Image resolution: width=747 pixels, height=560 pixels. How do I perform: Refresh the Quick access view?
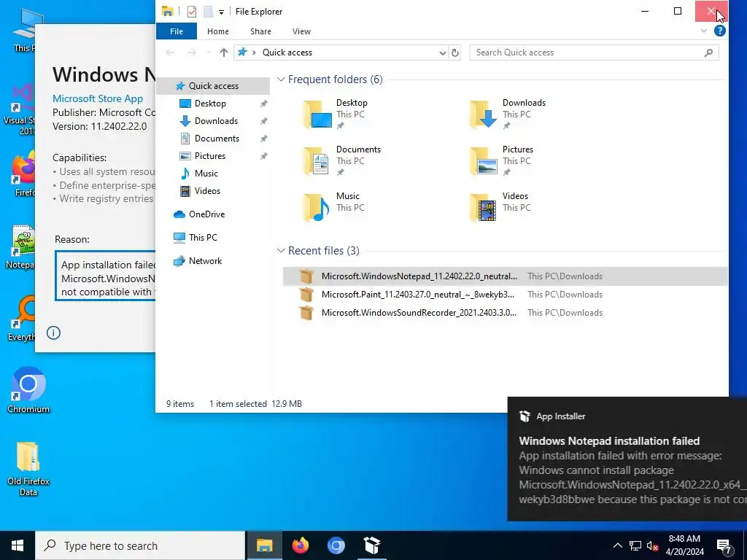click(455, 52)
